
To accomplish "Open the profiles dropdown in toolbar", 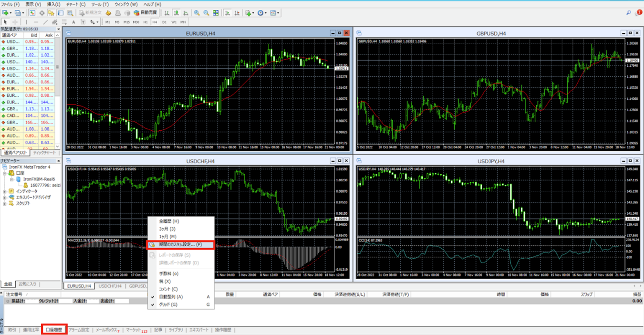I will pyautogui.click(x=19, y=13).
